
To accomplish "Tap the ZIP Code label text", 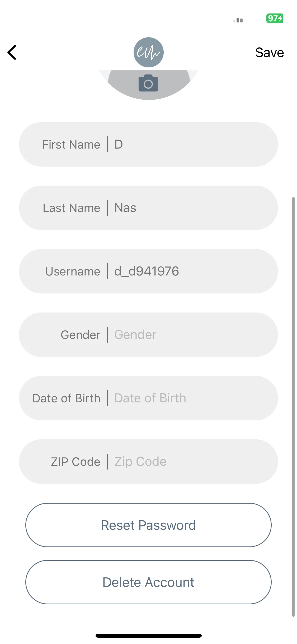I will pyautogui.click(x=76, y=462).
